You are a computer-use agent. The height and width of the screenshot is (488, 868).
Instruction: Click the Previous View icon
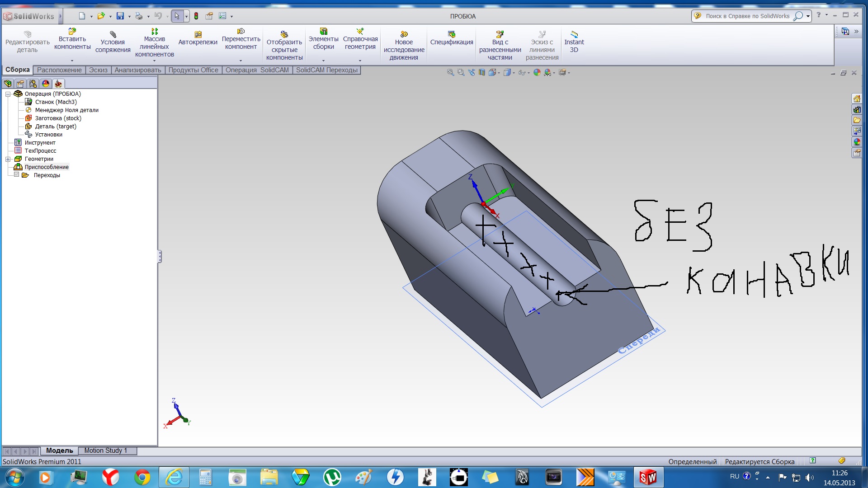coord(471,72)
